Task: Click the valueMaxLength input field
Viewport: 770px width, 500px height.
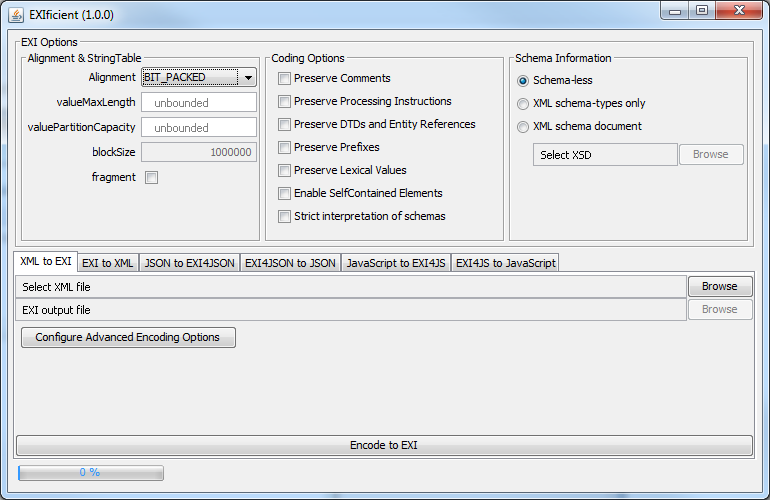Action: click(199, 103)
